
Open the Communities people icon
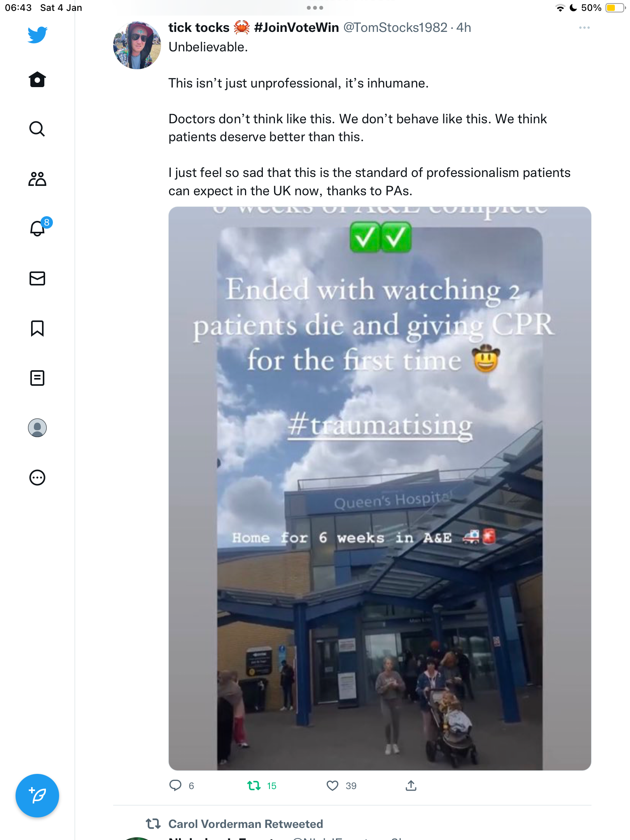pyautogui.click(x=37, y=178)
